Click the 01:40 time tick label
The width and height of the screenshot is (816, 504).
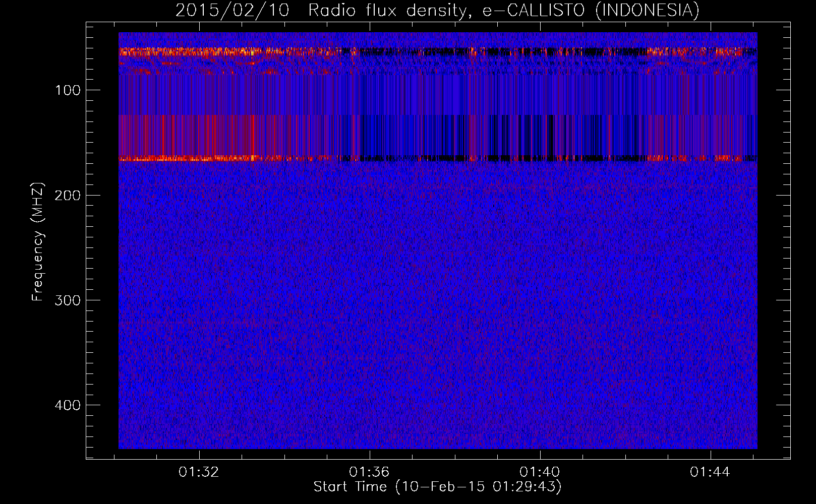(540, 472)
